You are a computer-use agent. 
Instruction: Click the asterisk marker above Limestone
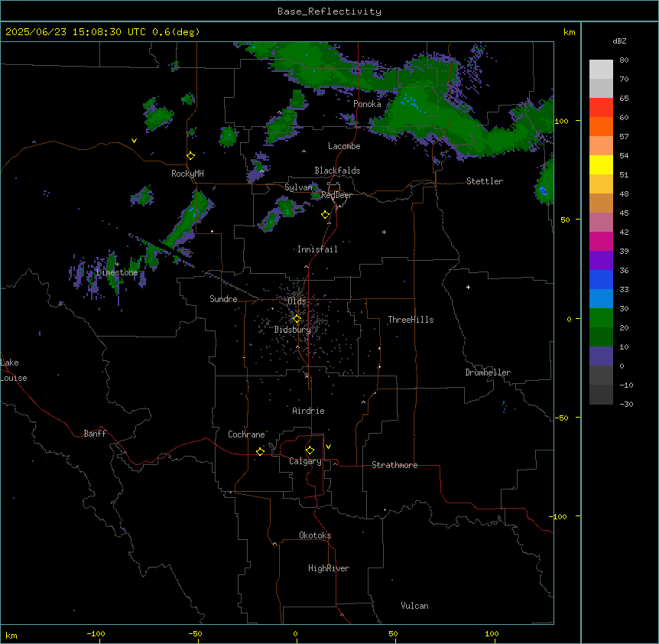[x=118, y=264]
